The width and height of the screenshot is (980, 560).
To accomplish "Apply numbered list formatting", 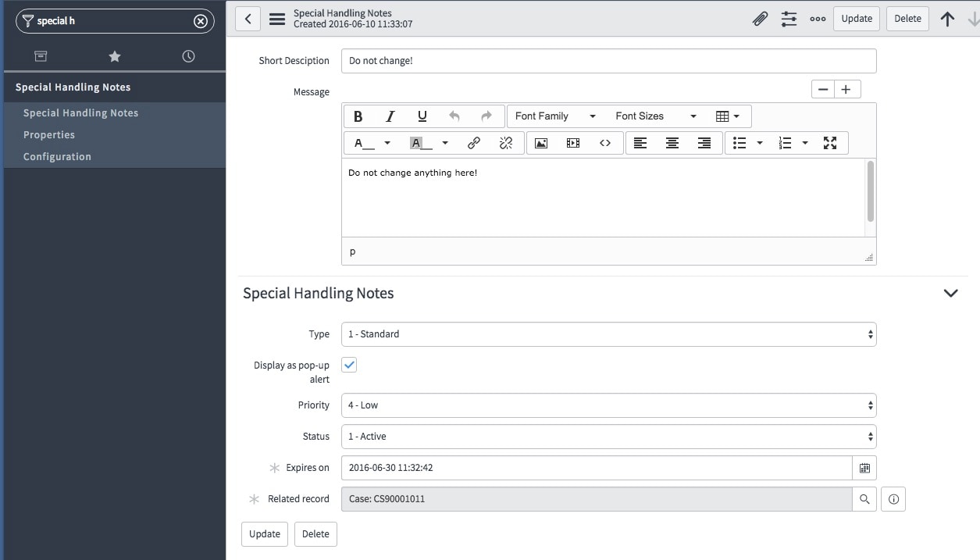I will click(x=785, y=143).
